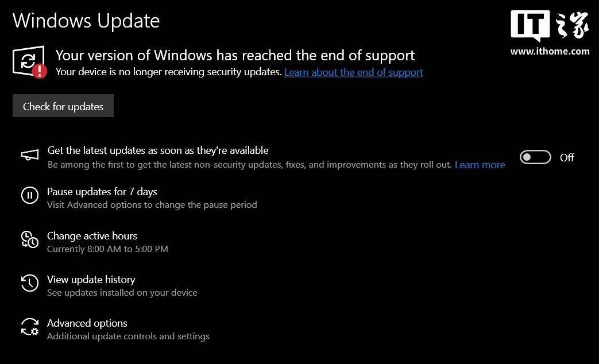Open the Learn more link
This screenshot has height=364, width=599.
(x=480, y=165)
